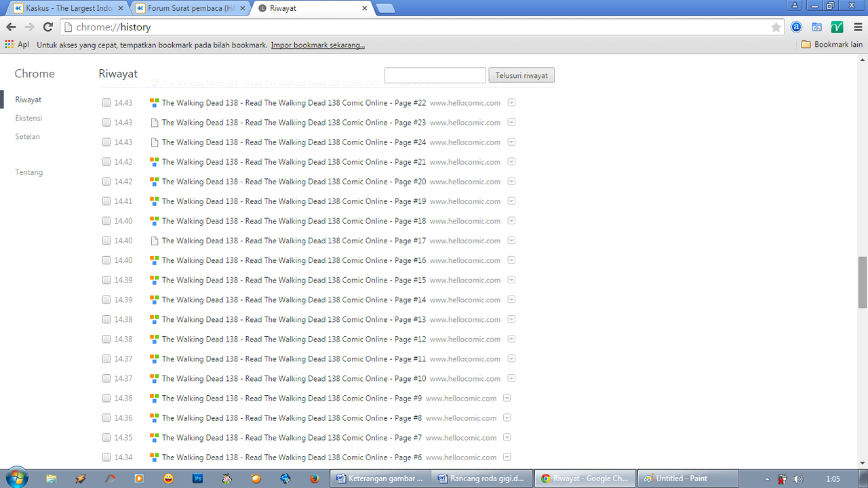Click the blue globe taskbar icon
868x488 pixels.
tap(285, 479)
